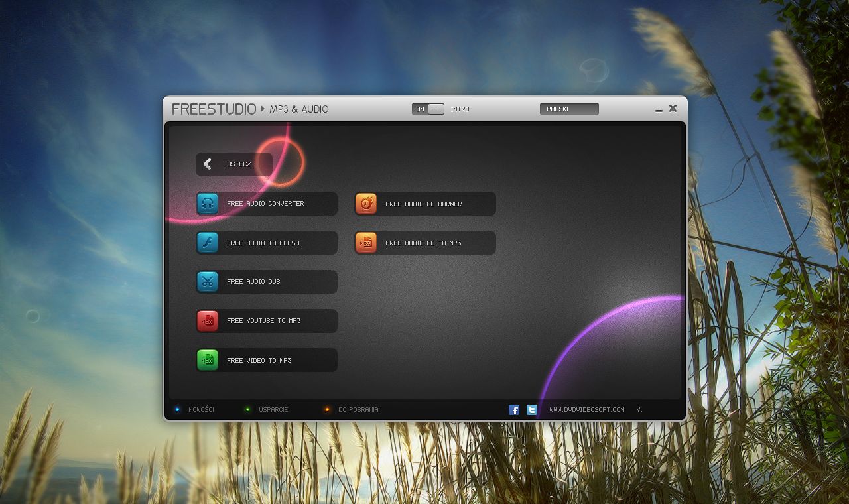Minimize the FreeStudio window

coord(659,109)
